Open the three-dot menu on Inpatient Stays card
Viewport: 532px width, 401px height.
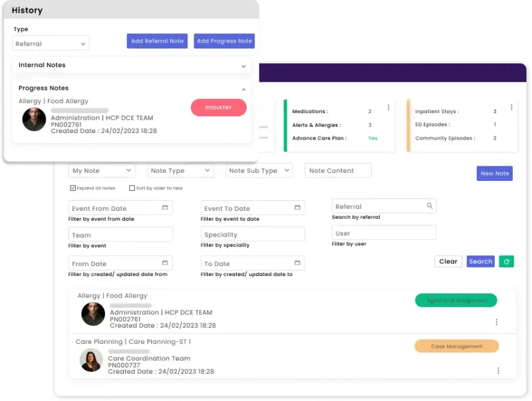coord(511,106)
